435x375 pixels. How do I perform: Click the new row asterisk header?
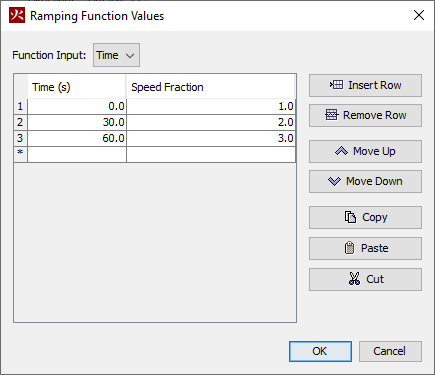coord(20,154)
